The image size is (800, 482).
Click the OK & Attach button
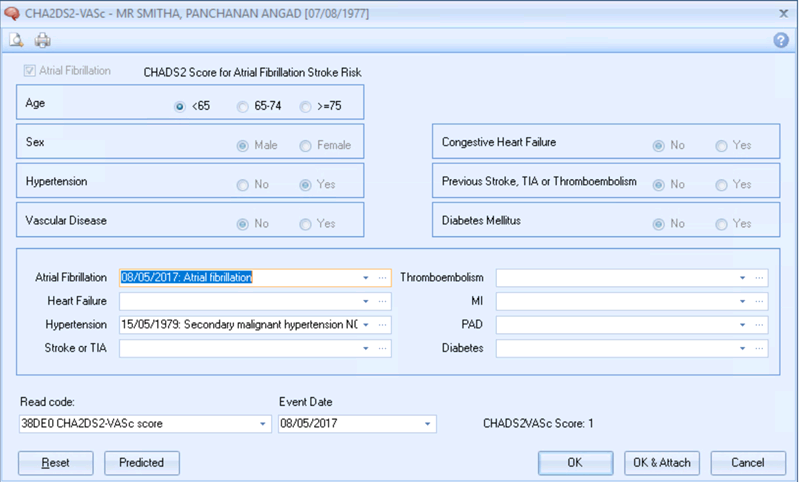pos(662,463)
